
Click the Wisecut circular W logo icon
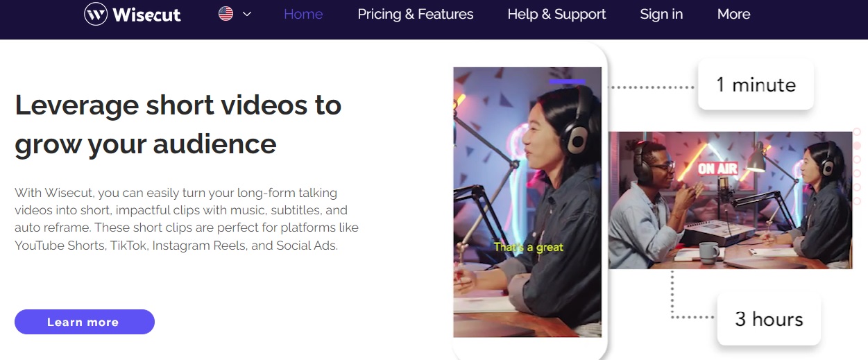click(96, 13)
